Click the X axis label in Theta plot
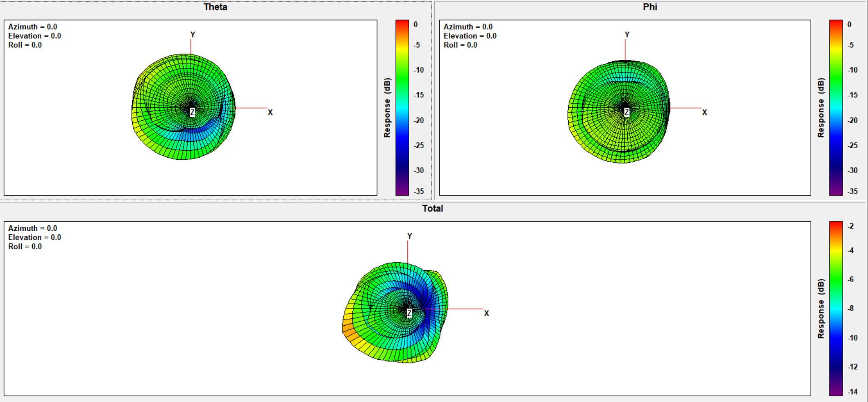This screenshot has height=402, width=868. 270,112
